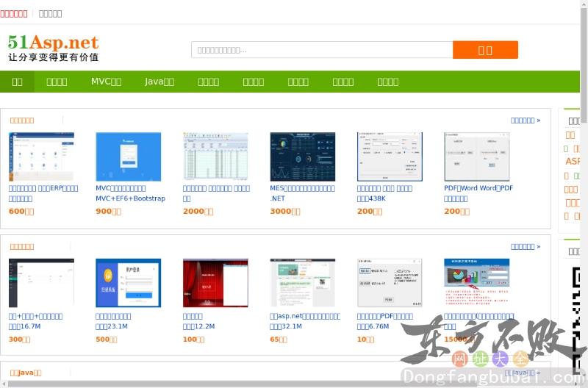Open the dark MES dashboard thumbnail

(x=302, y=157)
